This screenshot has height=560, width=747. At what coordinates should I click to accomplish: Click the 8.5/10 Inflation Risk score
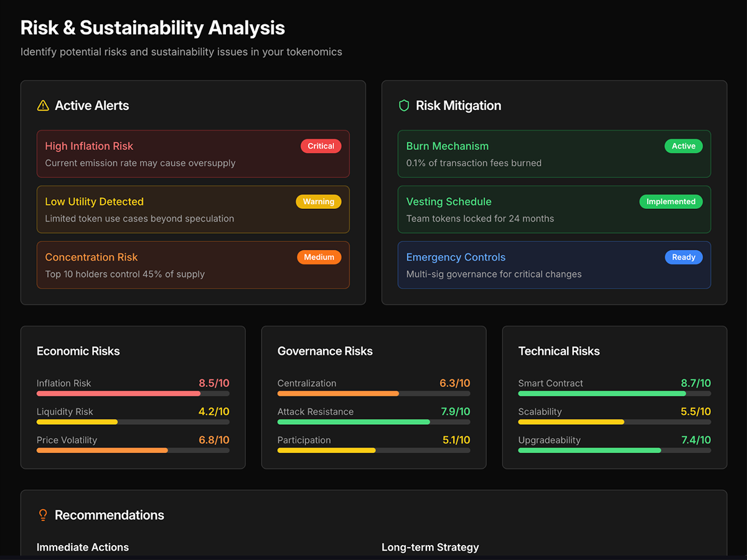[x=214, y=383]
